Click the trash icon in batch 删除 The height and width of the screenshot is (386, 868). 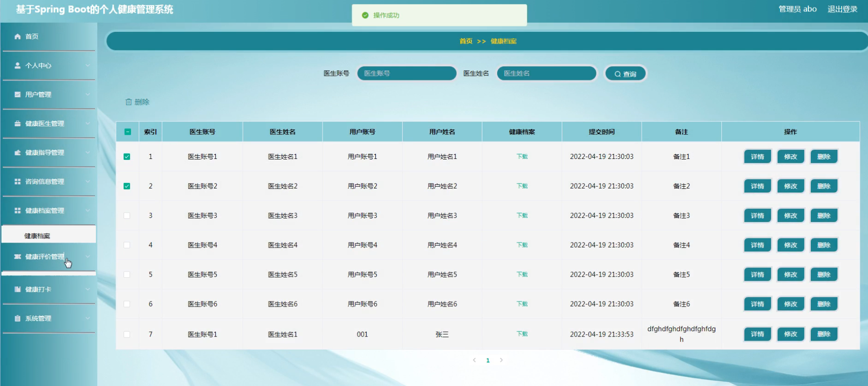click(x=129, y=102)
